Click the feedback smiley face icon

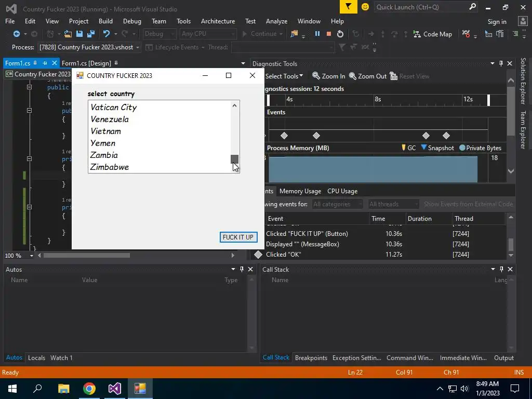[x=365, y=7]
